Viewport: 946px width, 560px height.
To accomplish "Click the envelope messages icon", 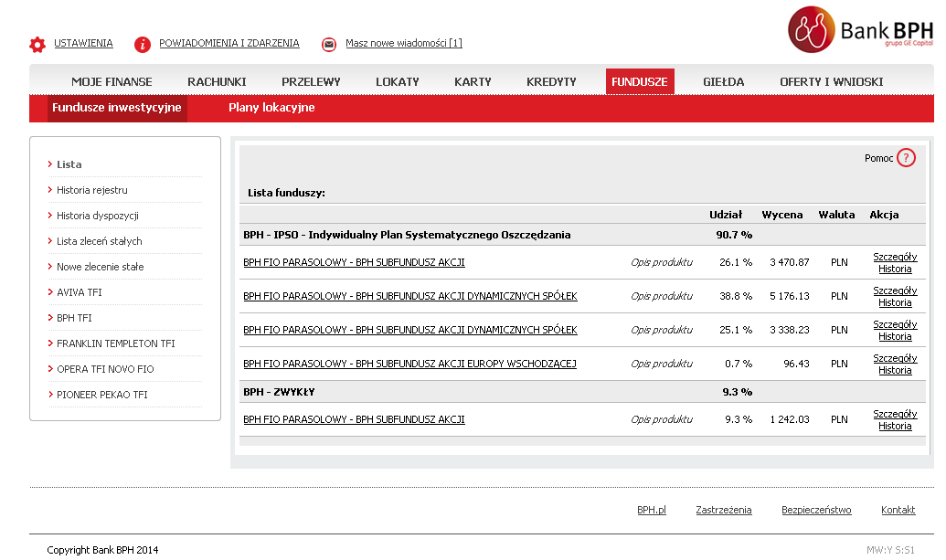I will [329, 44].
